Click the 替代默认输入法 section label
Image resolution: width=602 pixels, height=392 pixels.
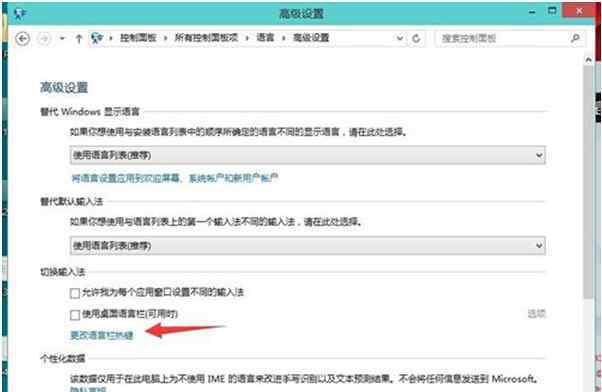(x=72, y=202)
